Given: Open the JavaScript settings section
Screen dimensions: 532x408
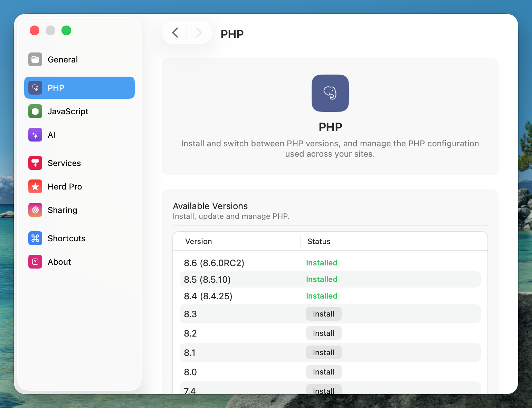Looking at the screenshot, I should click(x=79, y=111).
